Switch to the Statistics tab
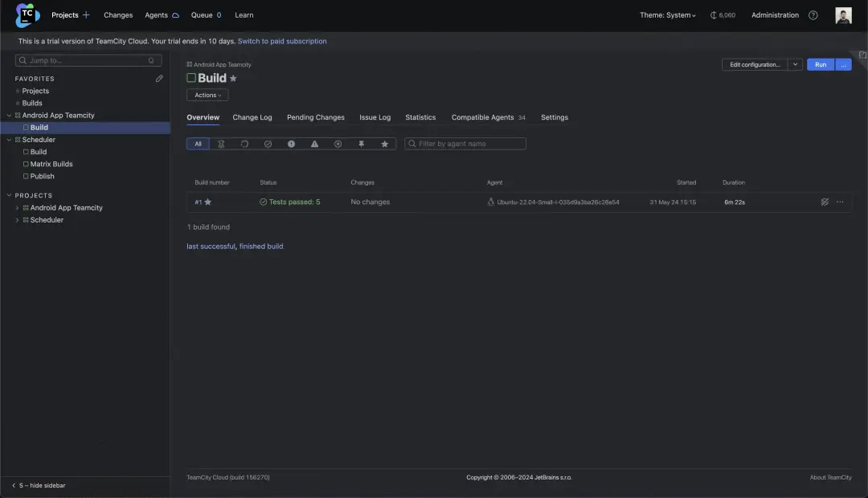The height and width of the screenshot is (498, 868). click(420, 117)
